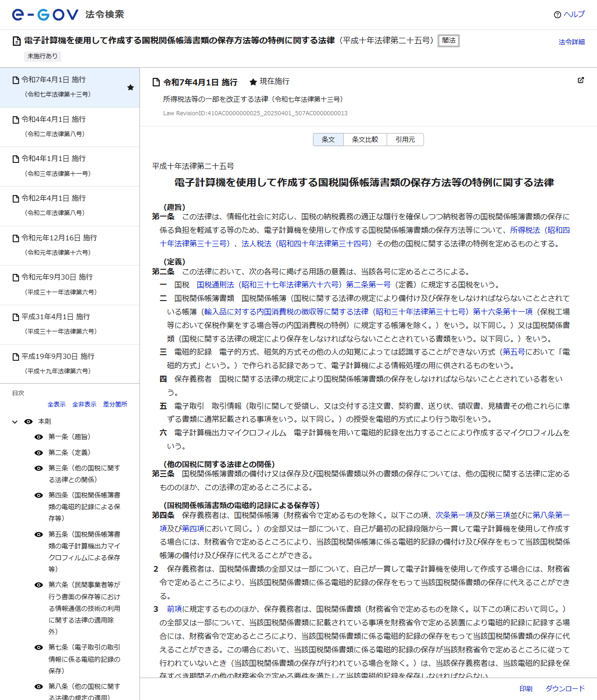Click the 現在施行 star icon in header

point(253,82)
